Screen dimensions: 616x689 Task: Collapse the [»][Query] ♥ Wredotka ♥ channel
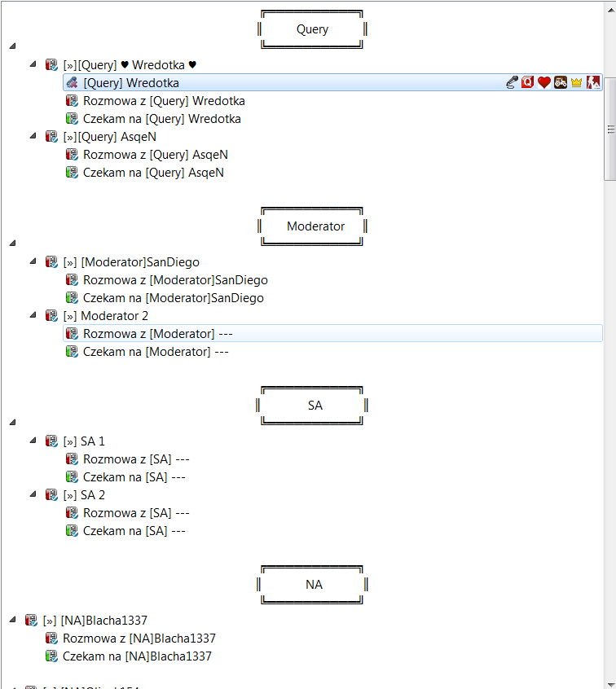[x=33, y=64]
